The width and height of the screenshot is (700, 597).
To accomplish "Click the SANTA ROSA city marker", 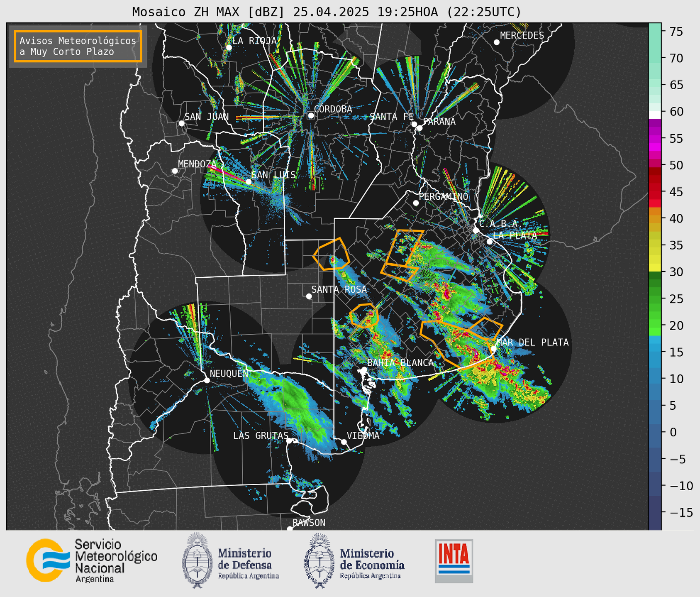I will pyautogui.click(x=309, y=296).
